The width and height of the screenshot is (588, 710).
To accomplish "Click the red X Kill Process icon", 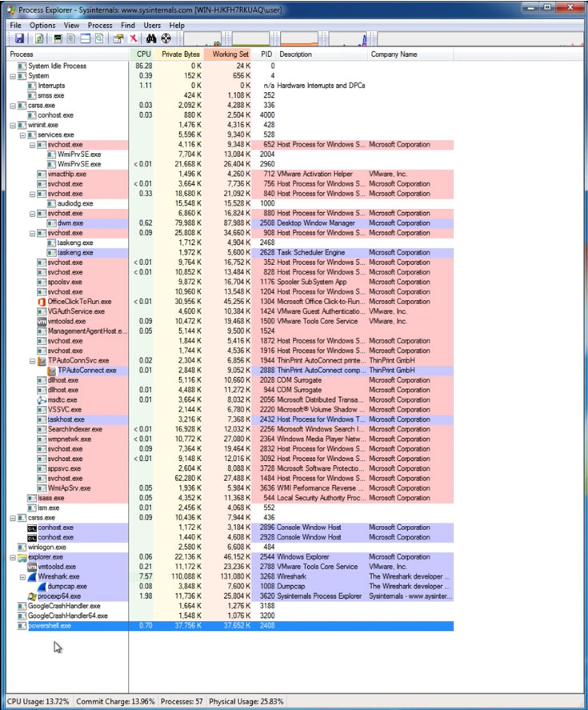I will tap(134, 38).
